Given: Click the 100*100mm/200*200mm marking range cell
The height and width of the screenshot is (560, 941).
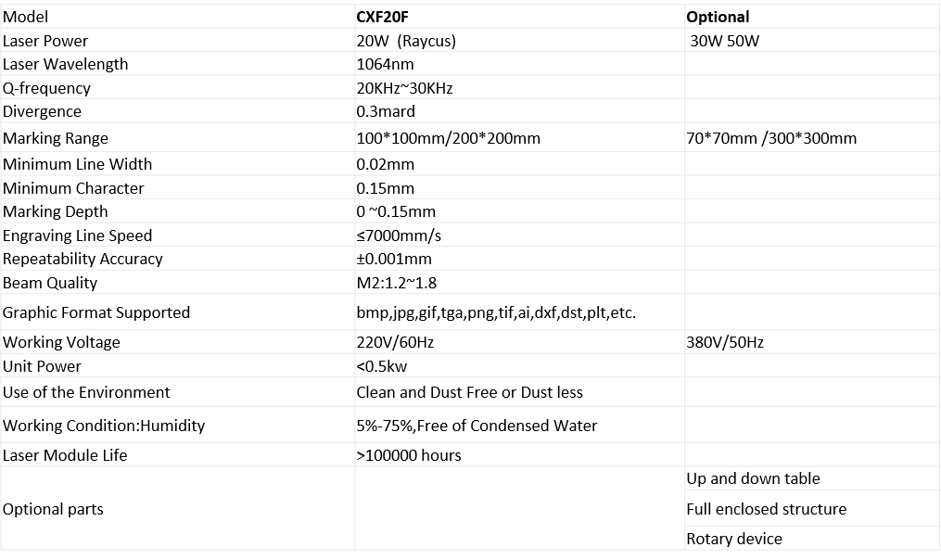Looking at the screenshot, I should [x=448, y=138].
